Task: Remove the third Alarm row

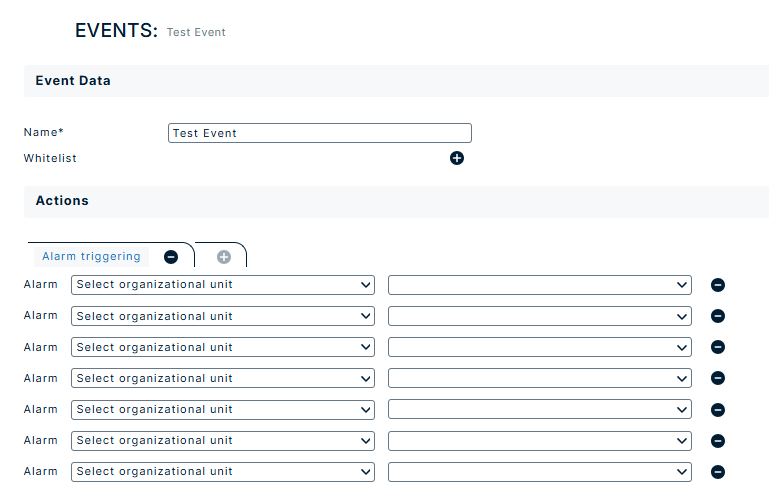Action: (718, 347)
